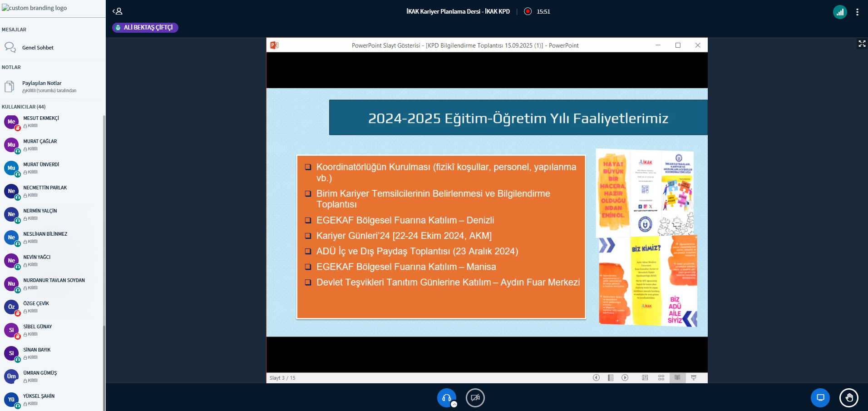Open audio device options caret
This screenshot has height=411, width=868.
point(454,404)
